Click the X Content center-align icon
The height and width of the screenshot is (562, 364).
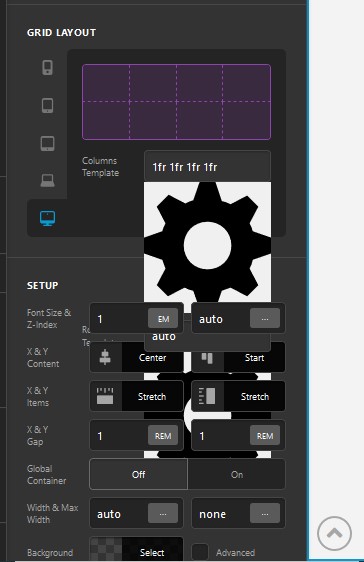click(x=105, y=357)
